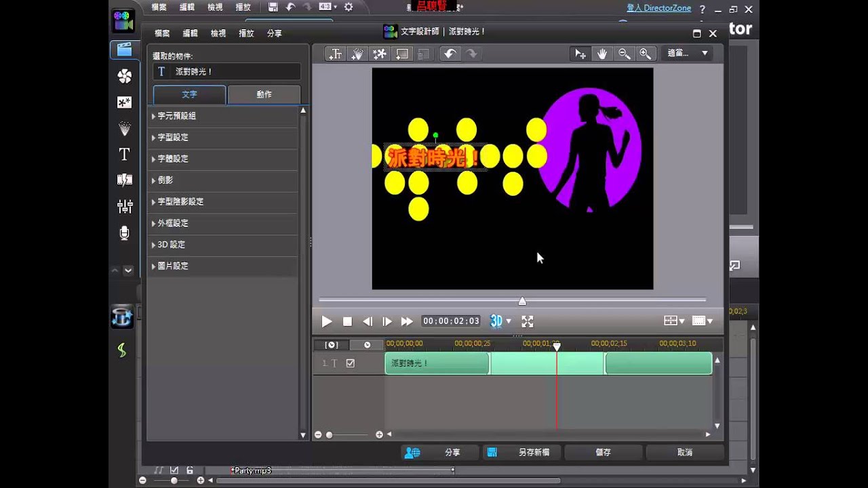Expand 圖片設定 section
Viewport: 868px width, 488px height.
222,266
